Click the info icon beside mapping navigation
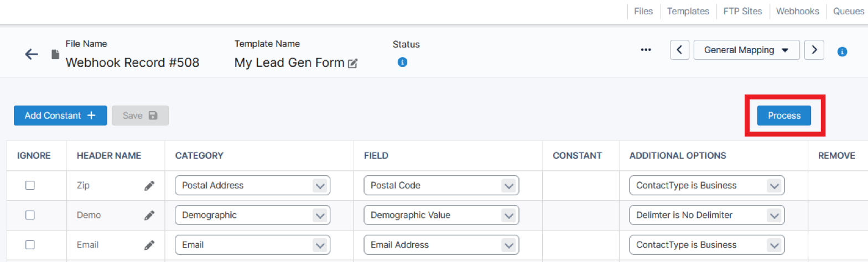Screen dimensions: 868x262 click(x=842, y=51)
